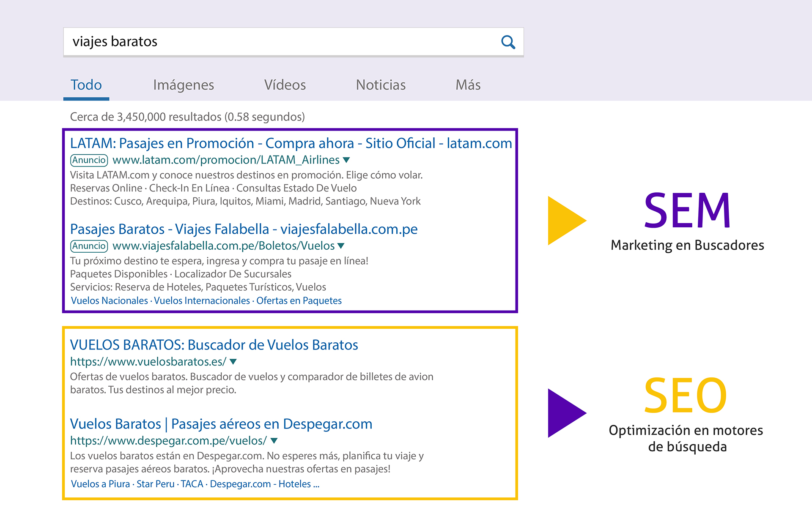Open the Vuelos Internacionales sitelink
This screenshot has width=812, height=524.
tap(202, 300)
